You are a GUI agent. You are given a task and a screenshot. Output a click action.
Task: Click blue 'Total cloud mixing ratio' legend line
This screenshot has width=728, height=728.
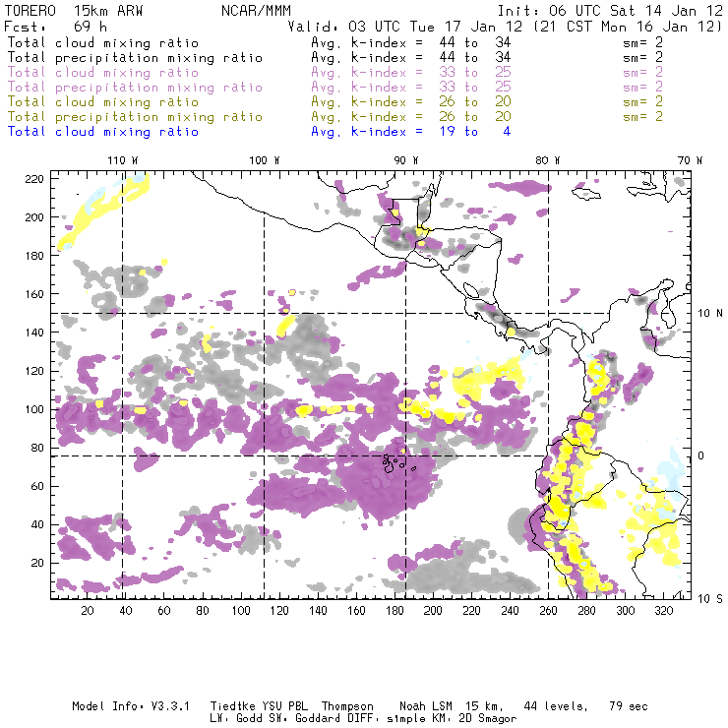click(103, 132)
